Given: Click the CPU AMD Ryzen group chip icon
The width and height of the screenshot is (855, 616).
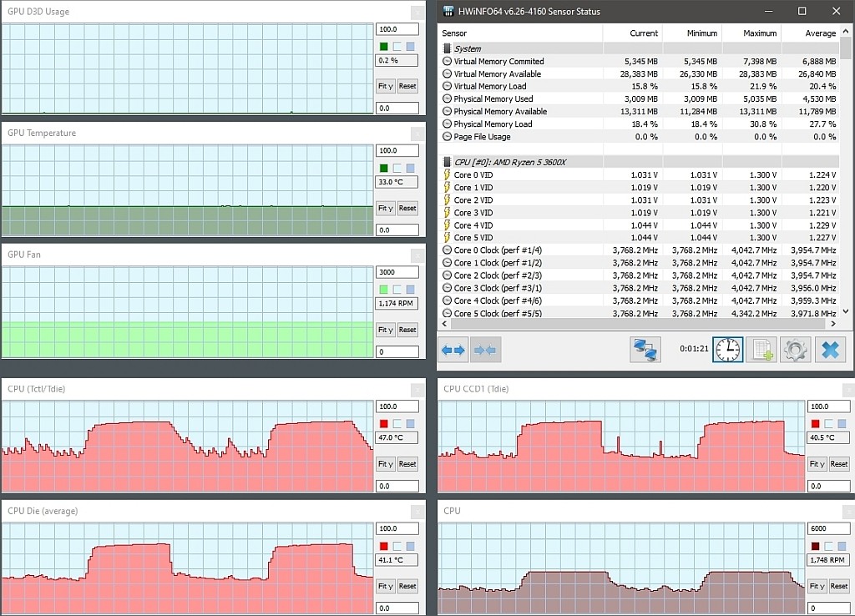Looking at the screenshot, I should [x=448, y=162].
